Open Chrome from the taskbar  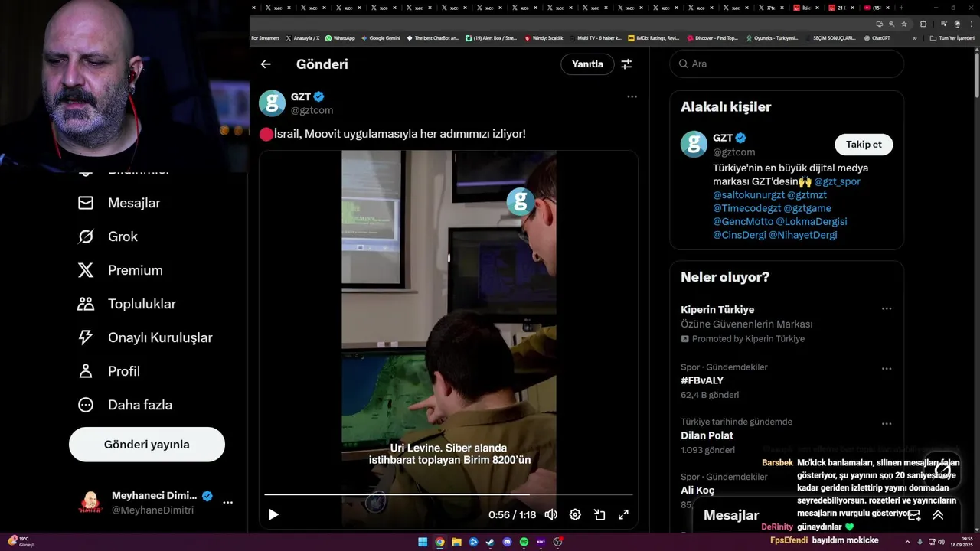click(x=439, y=542)
